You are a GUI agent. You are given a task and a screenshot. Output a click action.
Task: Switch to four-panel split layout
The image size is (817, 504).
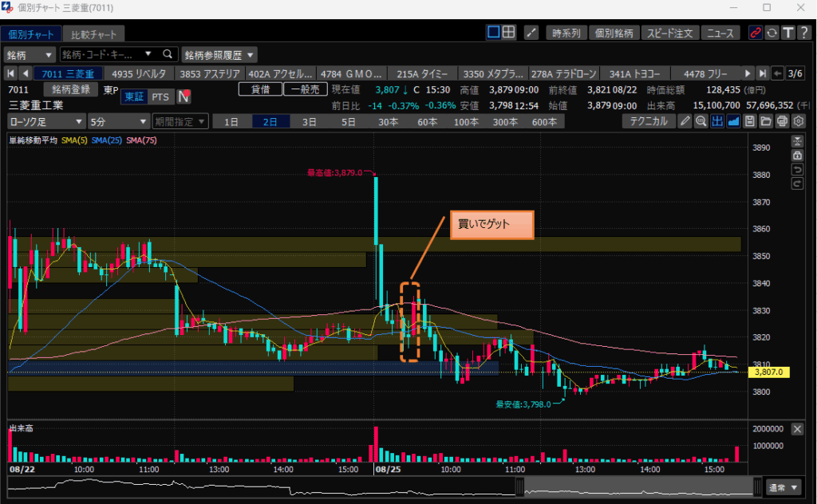point(509,33)
